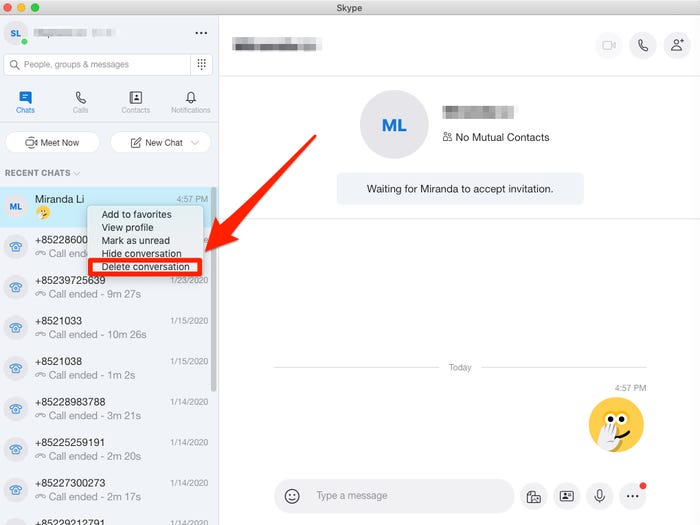Open the +85239725639 call entry

pos(106,287)
